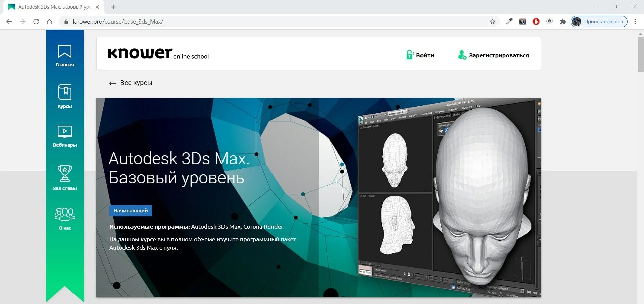The height and width of the screenshot is (304, 644).
Task: Click the Autodesk 3Ds Max course title
Action: [x=179, y=168]
